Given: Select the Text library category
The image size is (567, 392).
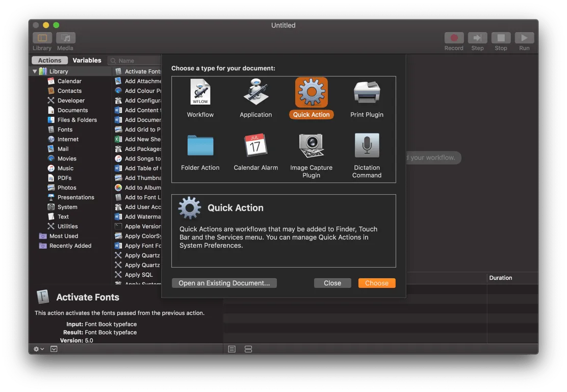Looking at the screenshot, I should [63, 217].
